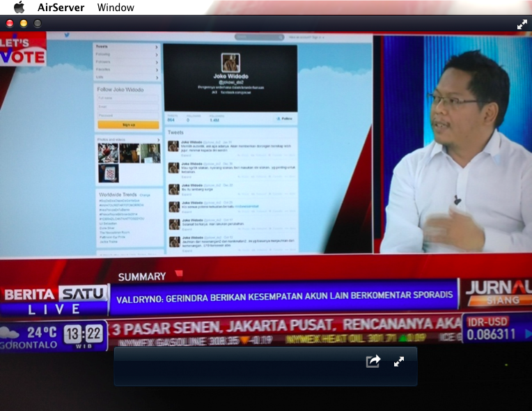Click the Full name field

coord(128,98)
